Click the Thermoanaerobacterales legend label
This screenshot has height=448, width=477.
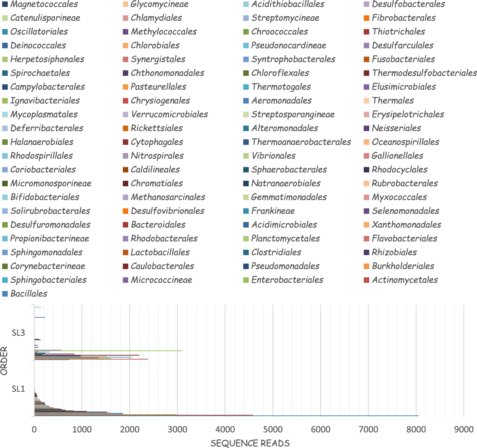[x=301, y=142]
